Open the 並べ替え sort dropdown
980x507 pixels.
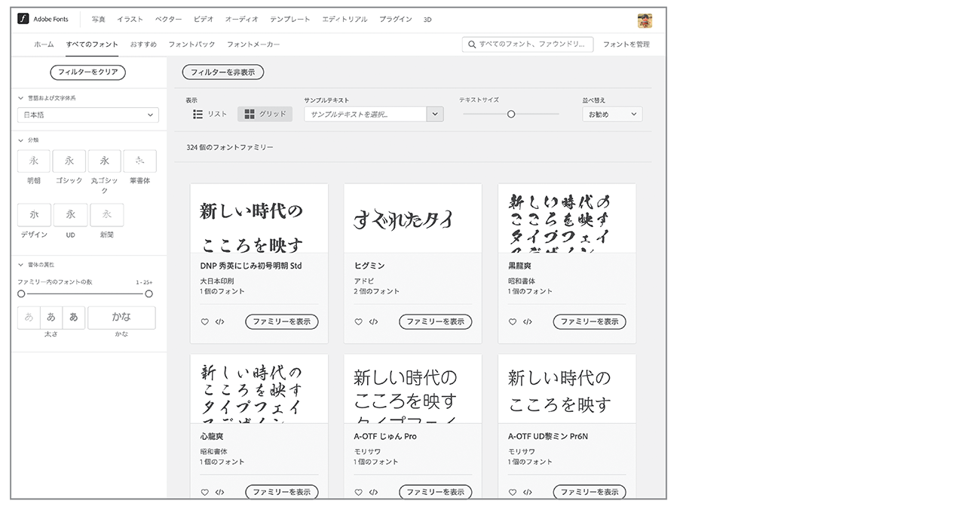(x=612, y=115)
